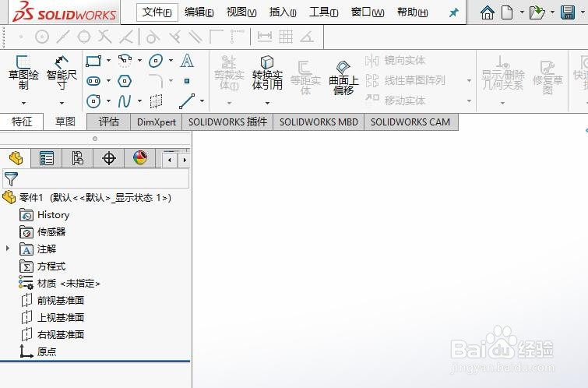Screen dimensions: 588x388
Task: Open the 文件 (File) menu
Action: (x=157, y=12)
